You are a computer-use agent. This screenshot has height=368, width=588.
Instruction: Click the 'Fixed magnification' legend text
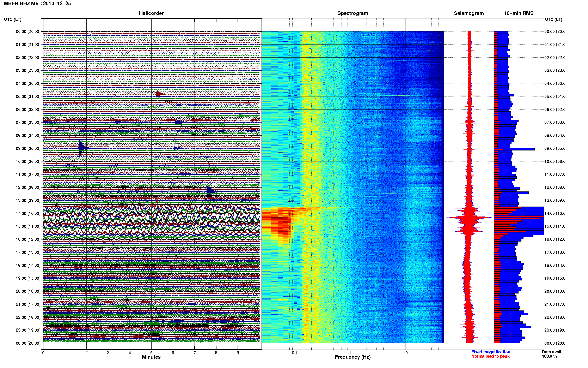491,352
